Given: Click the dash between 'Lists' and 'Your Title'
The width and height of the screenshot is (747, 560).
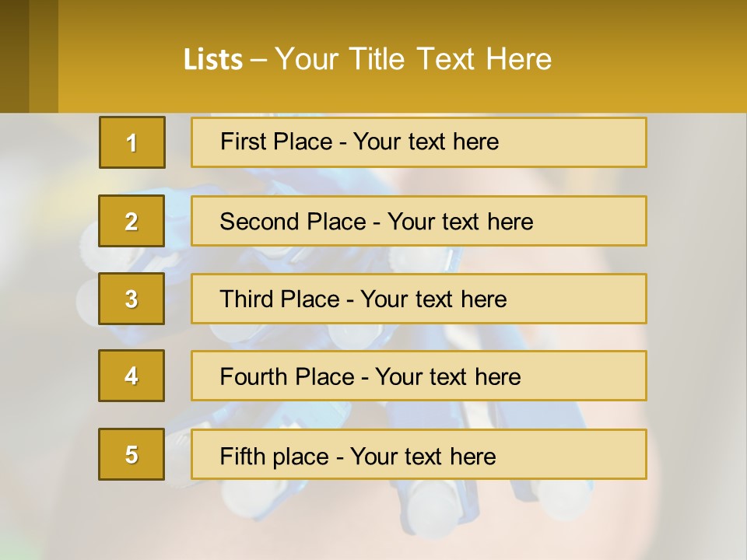Looking at the screenshot, I should 259,61.
